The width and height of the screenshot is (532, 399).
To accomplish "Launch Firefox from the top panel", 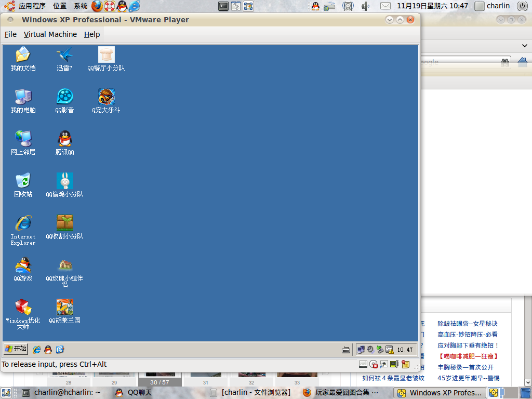I will (97, 6).
